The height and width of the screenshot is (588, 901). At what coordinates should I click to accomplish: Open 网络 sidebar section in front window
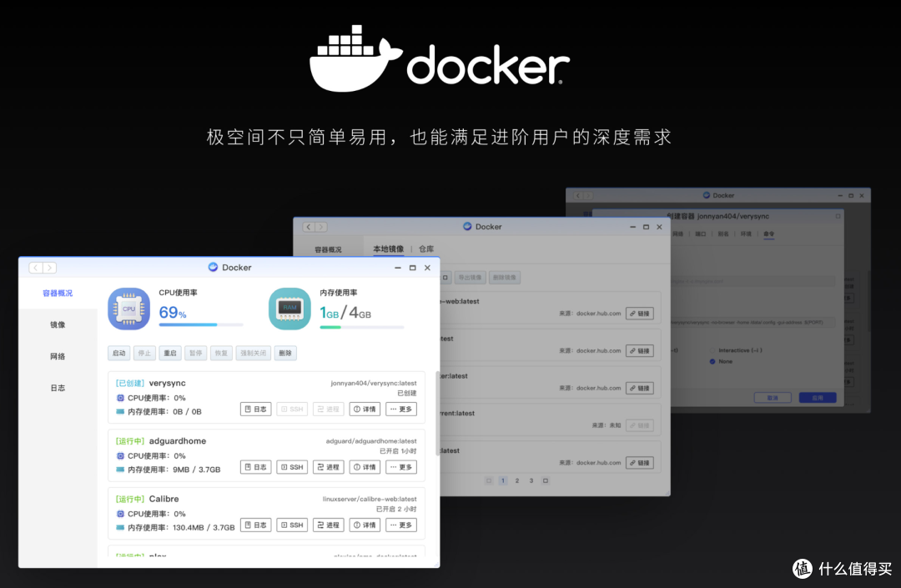pos(58,357)
